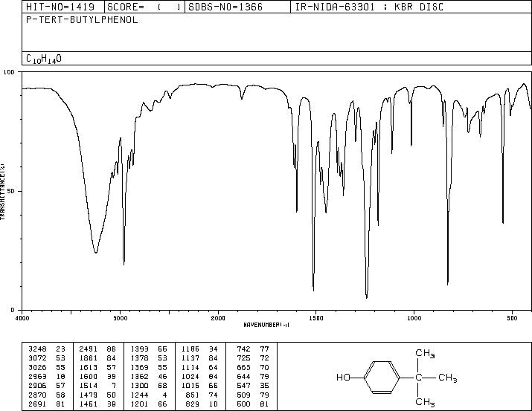Viewport: 532px width, 411px height.
Task: Select the 1137 peak entry in table
Action: point(199,357)
